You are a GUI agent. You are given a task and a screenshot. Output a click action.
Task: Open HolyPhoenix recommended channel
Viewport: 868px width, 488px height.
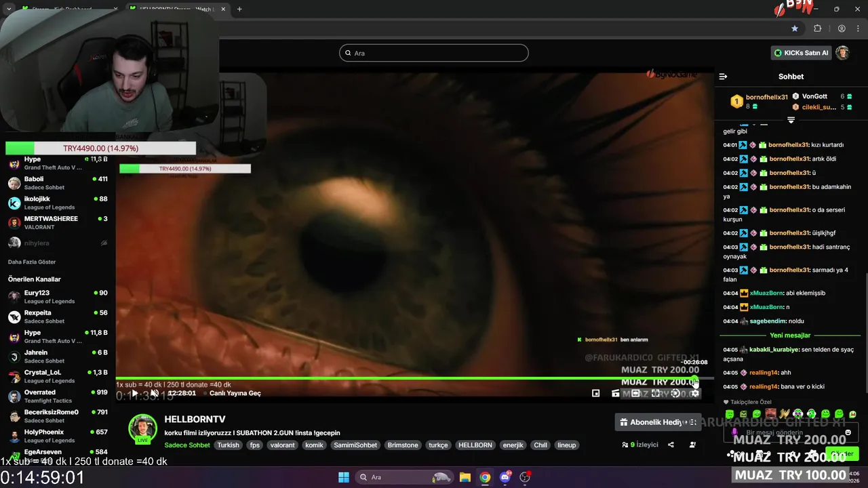click(x=58, y=436)
